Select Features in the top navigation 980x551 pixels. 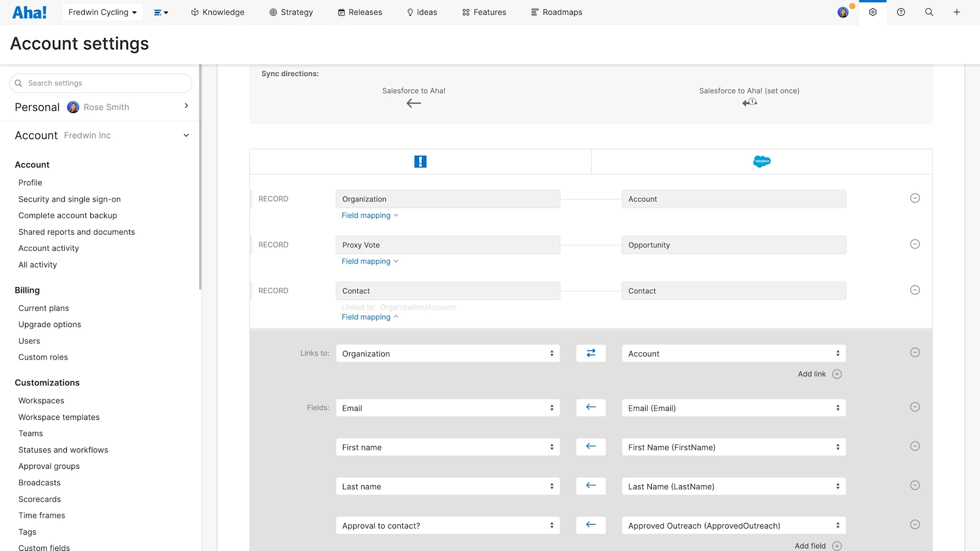point(483,12)
